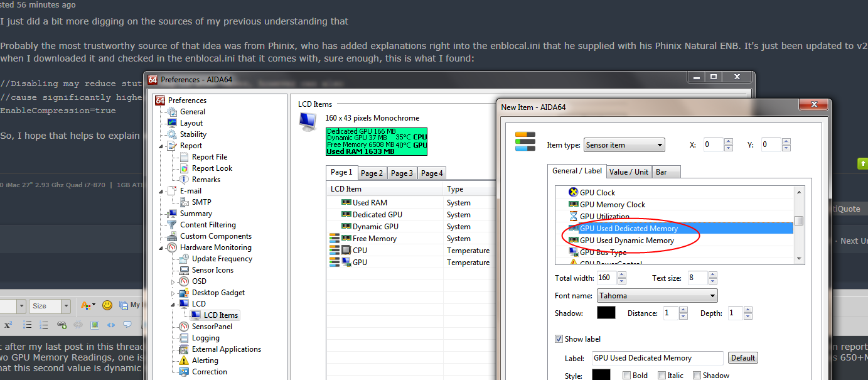Collapse the Report tree node
Image resolution: width=868 pixels, height=380 pixels.
click(162, 146)
